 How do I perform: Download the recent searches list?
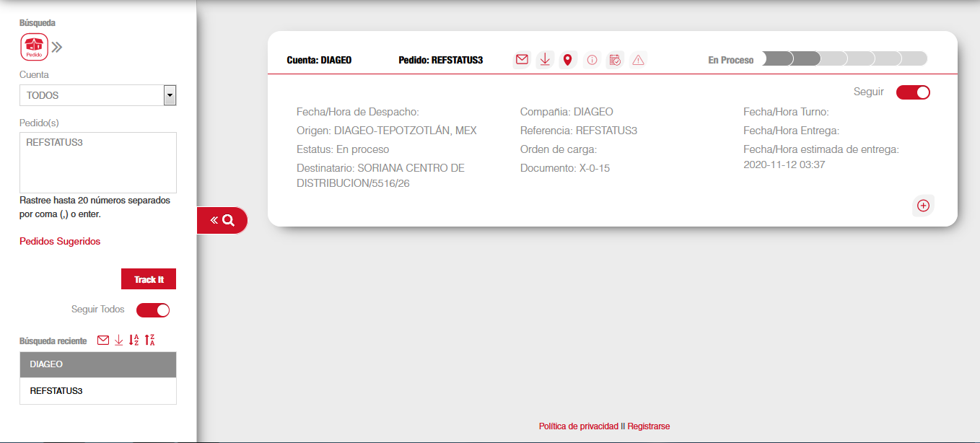click(x=119, y=341)
